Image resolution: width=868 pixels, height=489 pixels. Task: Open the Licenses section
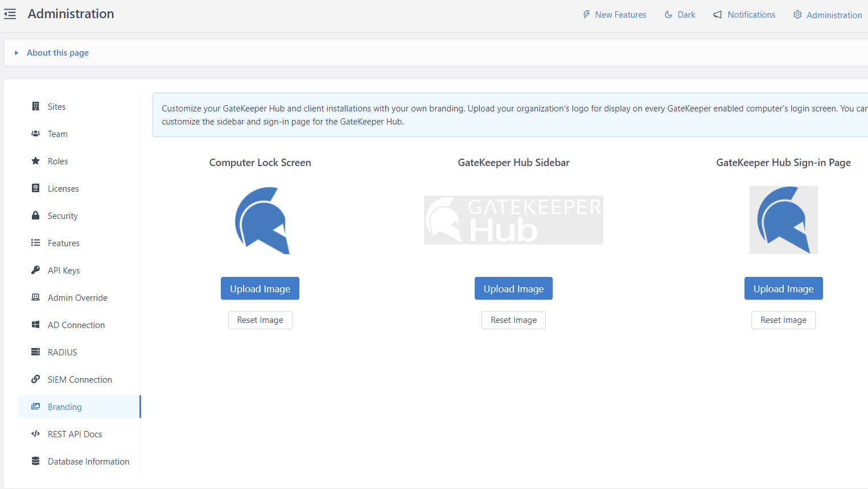tap(63, 189)
